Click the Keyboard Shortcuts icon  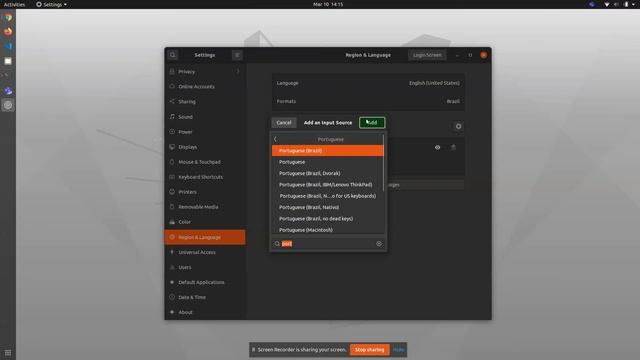click(x=172, y=177)
